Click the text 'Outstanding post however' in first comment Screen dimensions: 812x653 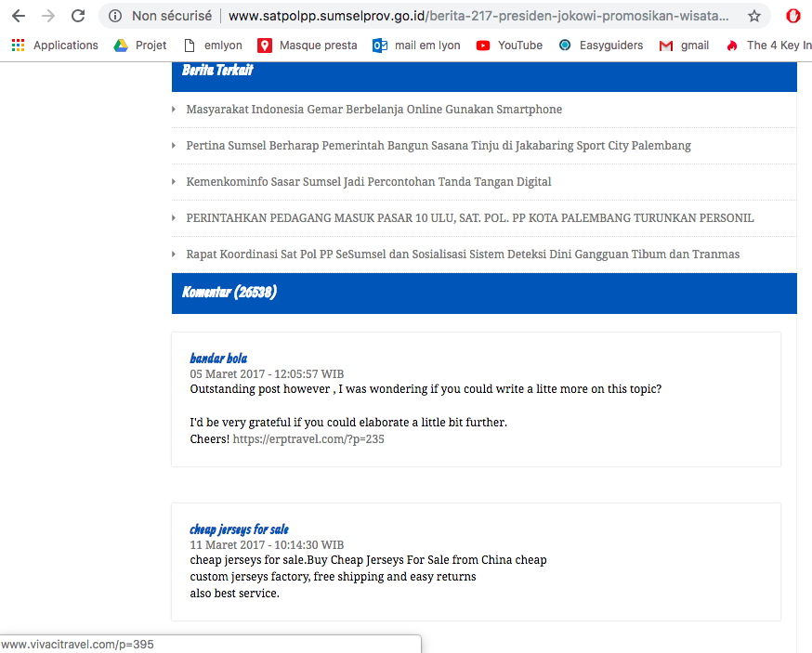pyautogui.click(x=260, y=389)
